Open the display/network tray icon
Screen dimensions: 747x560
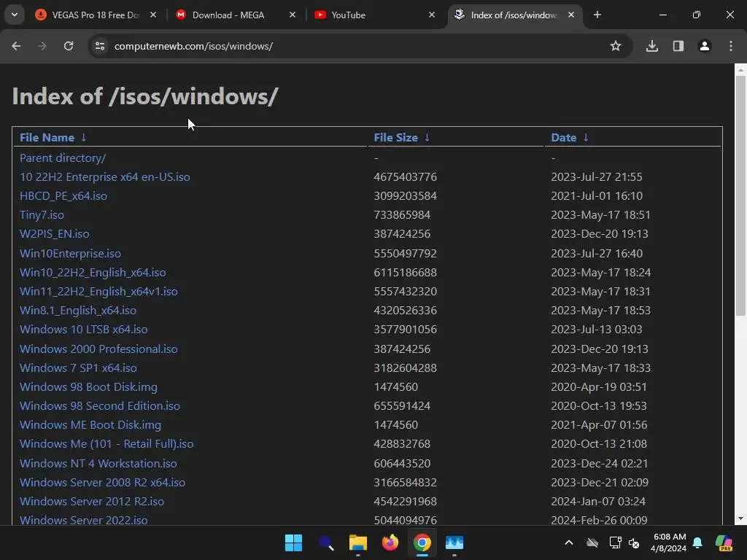pyautogui.click(x=615, y=542)
